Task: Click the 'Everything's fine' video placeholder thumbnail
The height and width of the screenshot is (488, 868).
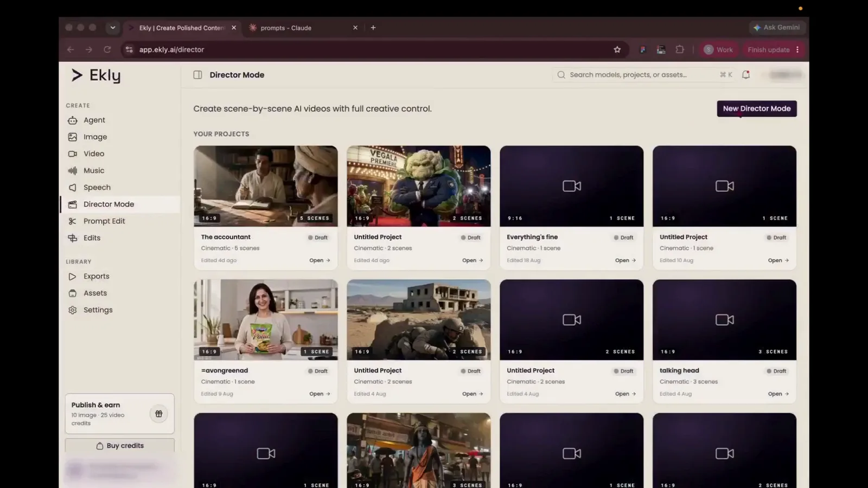Action: 572,186
